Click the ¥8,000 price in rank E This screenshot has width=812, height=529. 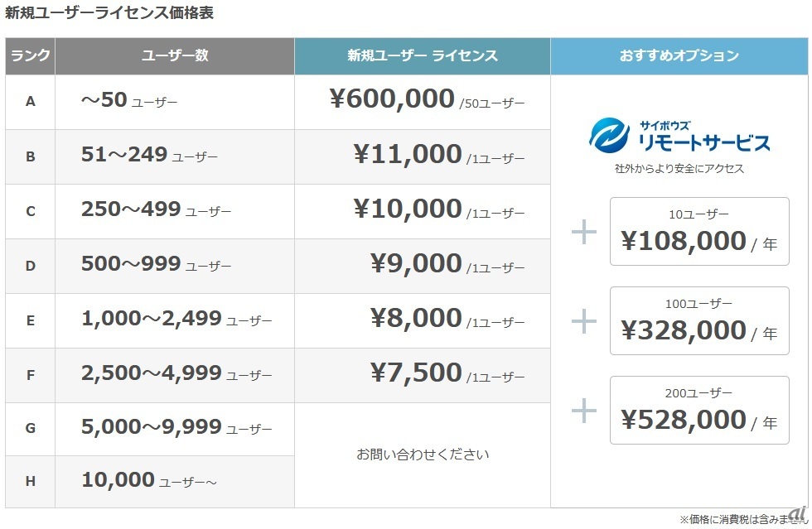pos(416,319)
